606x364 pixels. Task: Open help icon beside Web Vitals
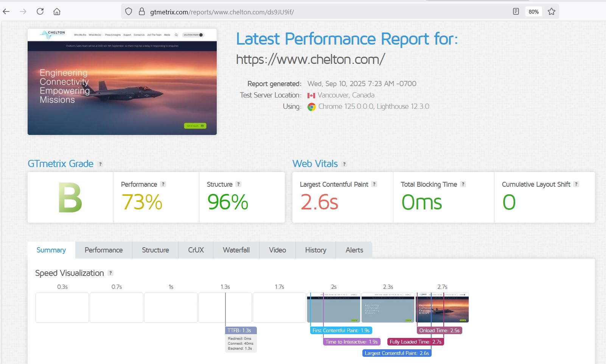coord(344,164)
